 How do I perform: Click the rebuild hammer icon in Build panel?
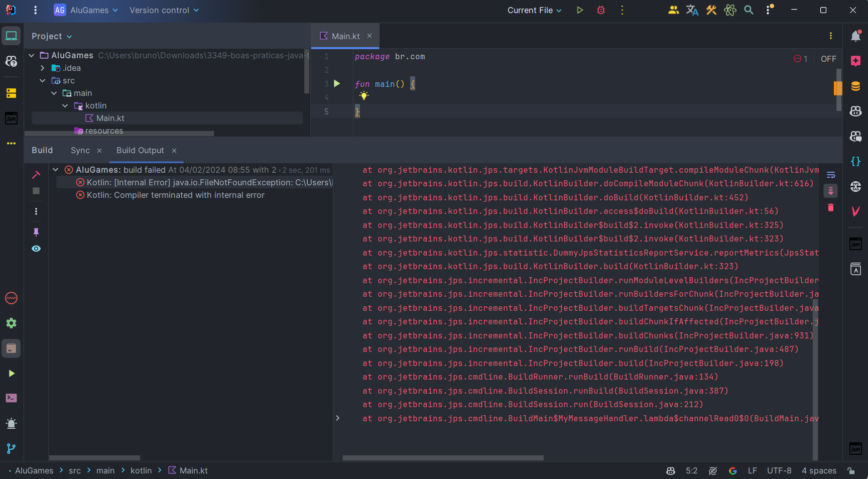[36, 174]
